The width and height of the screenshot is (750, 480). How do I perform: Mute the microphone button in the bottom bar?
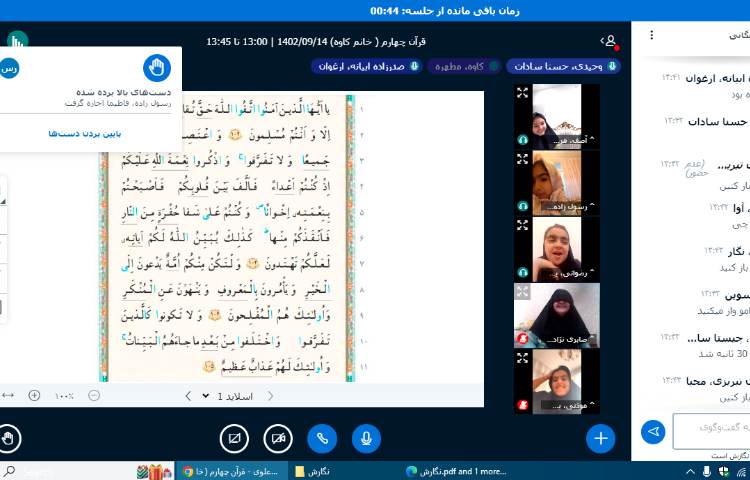pyautogui.click(x=366, y=438)
